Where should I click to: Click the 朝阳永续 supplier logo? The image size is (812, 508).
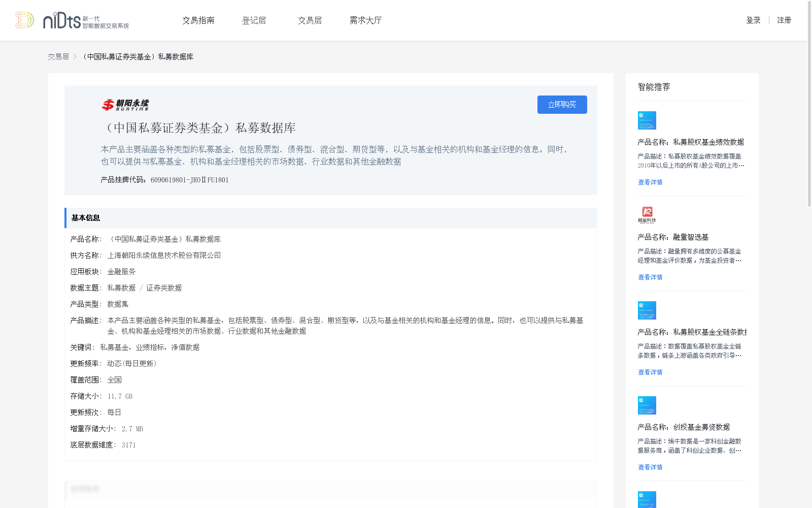pyautogui.click(x=125, y=105)
